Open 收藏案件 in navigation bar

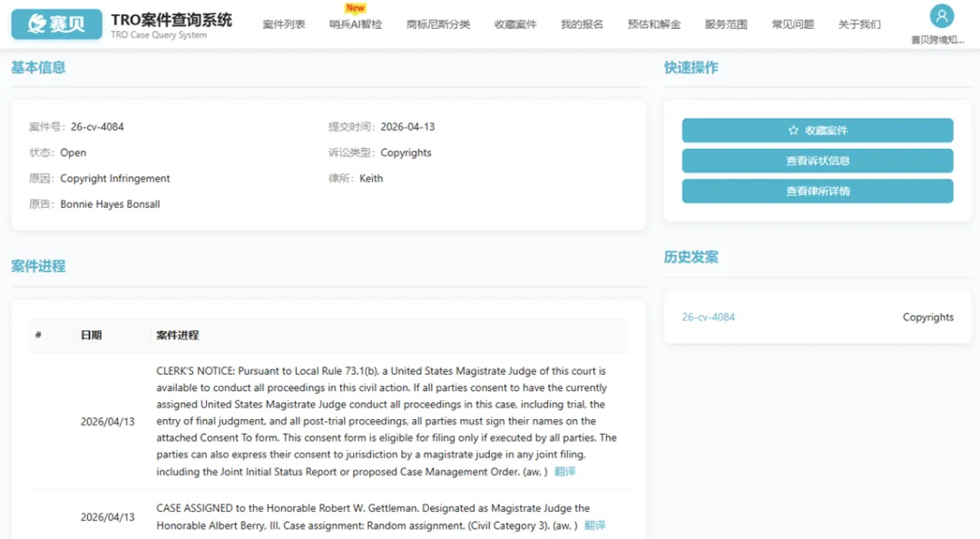515,24
